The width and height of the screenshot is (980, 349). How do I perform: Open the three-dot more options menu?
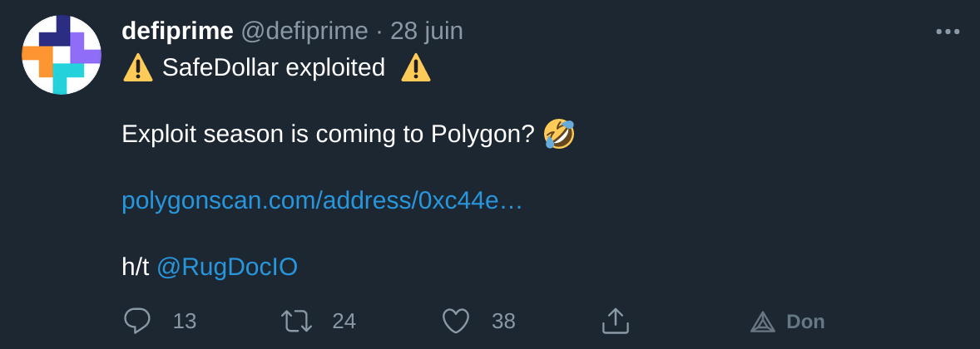pyautogui.click(x=948, y=32)
